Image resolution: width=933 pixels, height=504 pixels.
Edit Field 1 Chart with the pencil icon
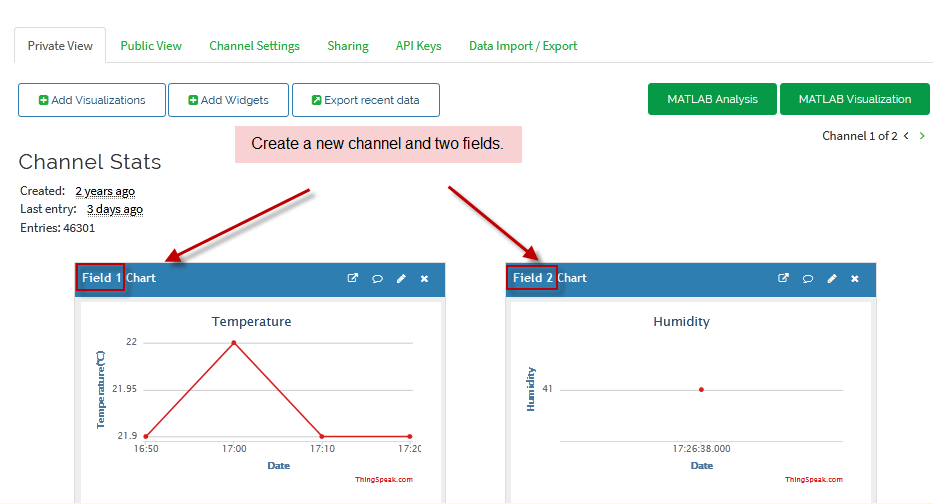click(x=401, y=278)
